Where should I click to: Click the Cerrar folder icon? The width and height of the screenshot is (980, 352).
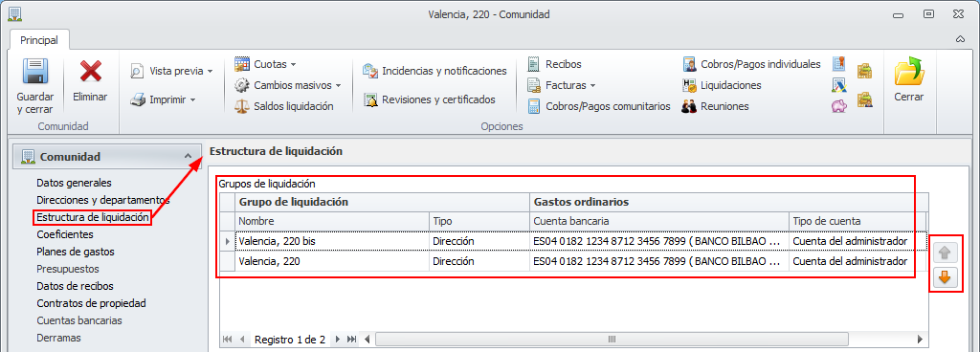click(909, 71)
